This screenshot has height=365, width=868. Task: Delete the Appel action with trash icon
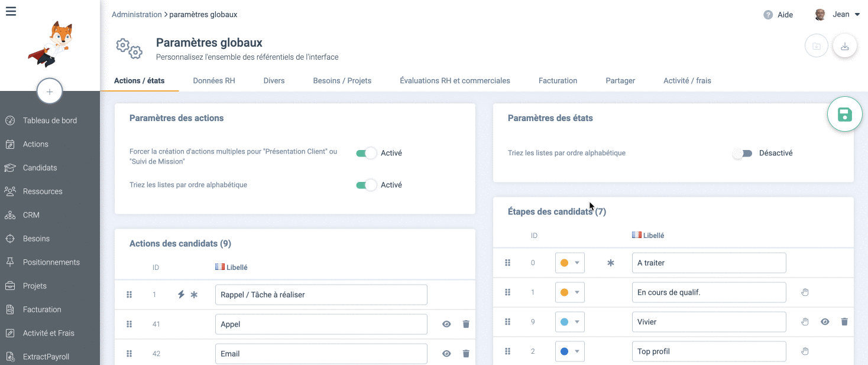pyautogui.click(x=466, y=324)
